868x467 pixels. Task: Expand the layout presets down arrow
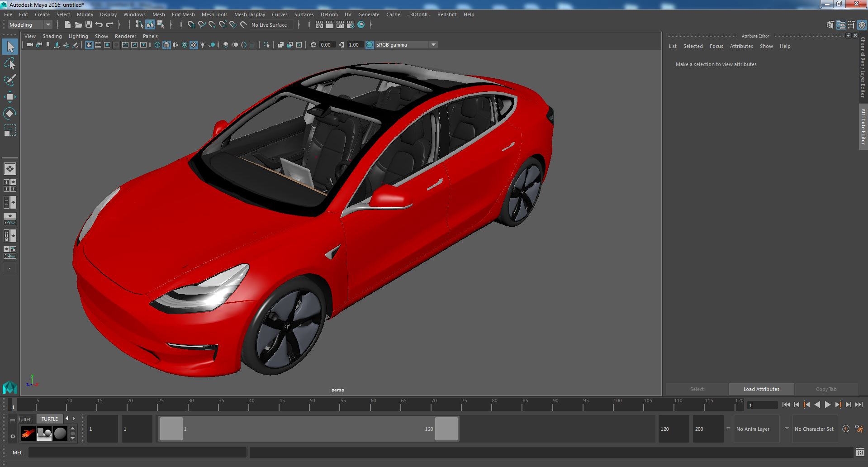(9, 268)
